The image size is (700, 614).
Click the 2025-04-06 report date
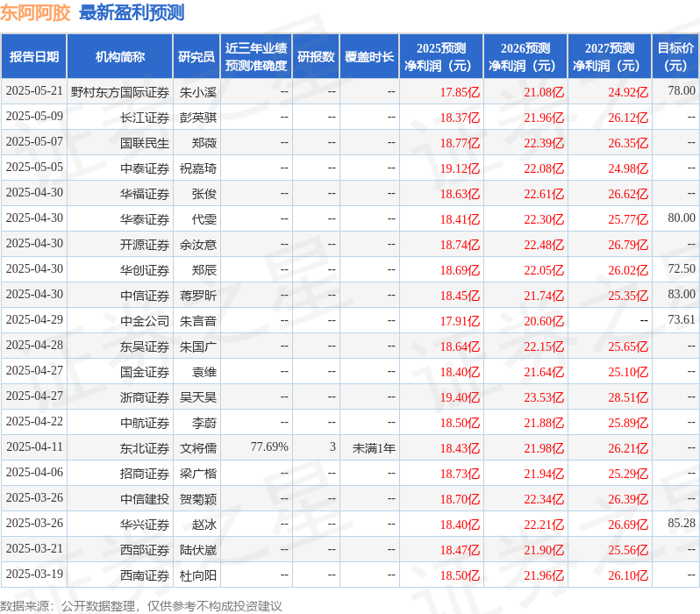coord(34,473)
